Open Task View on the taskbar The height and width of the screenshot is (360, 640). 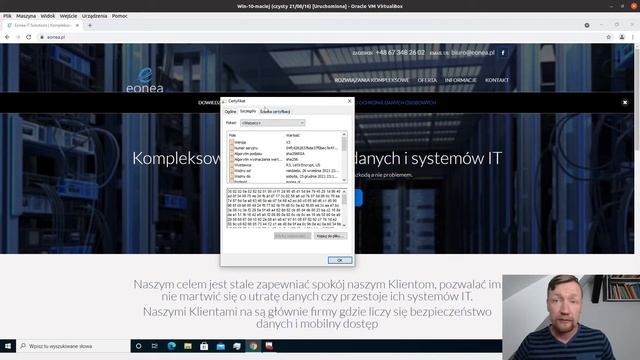coord(155,346)
